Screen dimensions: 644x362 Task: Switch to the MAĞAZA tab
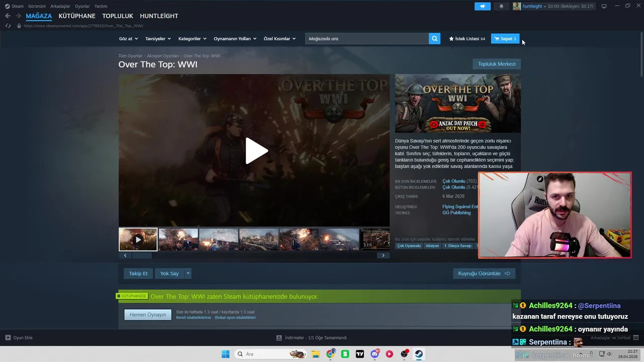pyautogui.click(x=39, y=16)
